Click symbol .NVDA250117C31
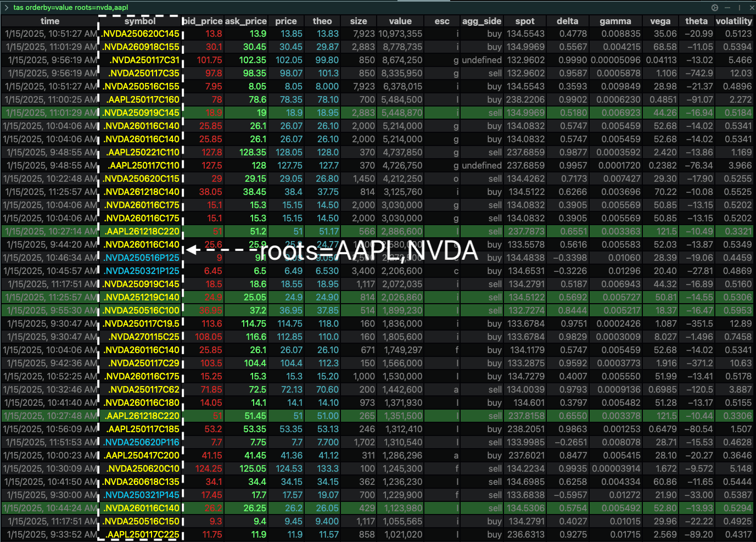Image resolution: width=756 pixels, height=542 pixels. tap(144, 60)
